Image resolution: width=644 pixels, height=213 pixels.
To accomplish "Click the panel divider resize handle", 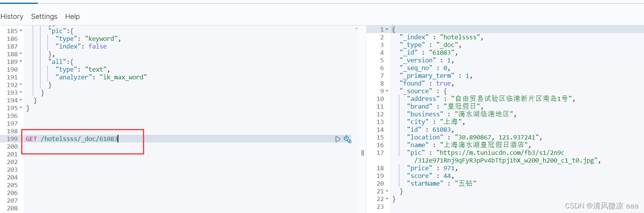I will tap(363, 153).
